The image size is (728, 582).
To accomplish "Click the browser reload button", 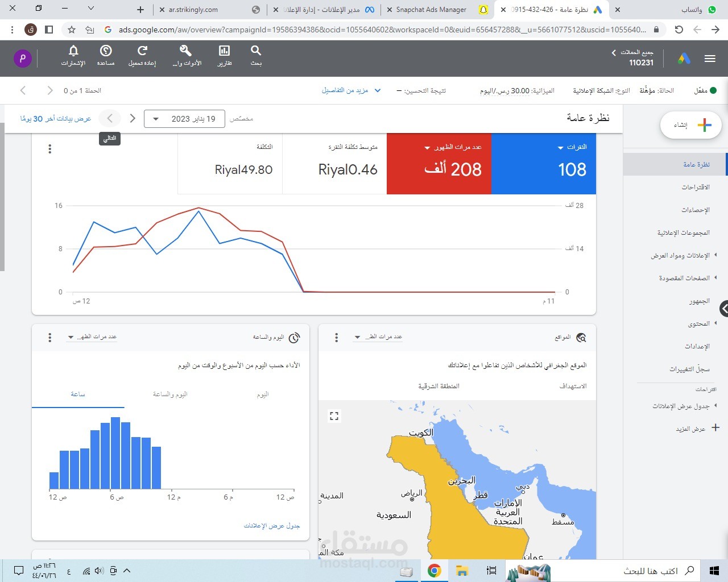I will tap(679, 30).
